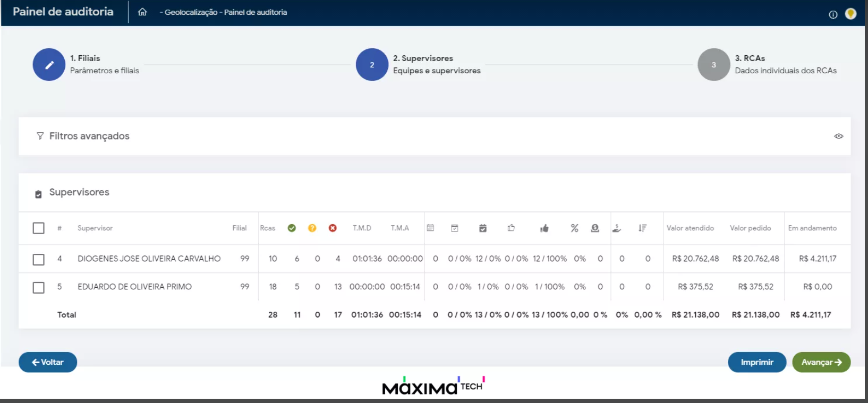
Task: Click the Avançar next button
Action: pyautogui.click(x=821, y=362)
